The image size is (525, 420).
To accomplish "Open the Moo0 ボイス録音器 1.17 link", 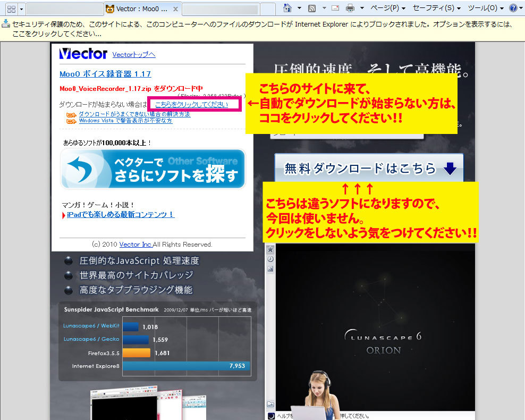I will 105,74.
